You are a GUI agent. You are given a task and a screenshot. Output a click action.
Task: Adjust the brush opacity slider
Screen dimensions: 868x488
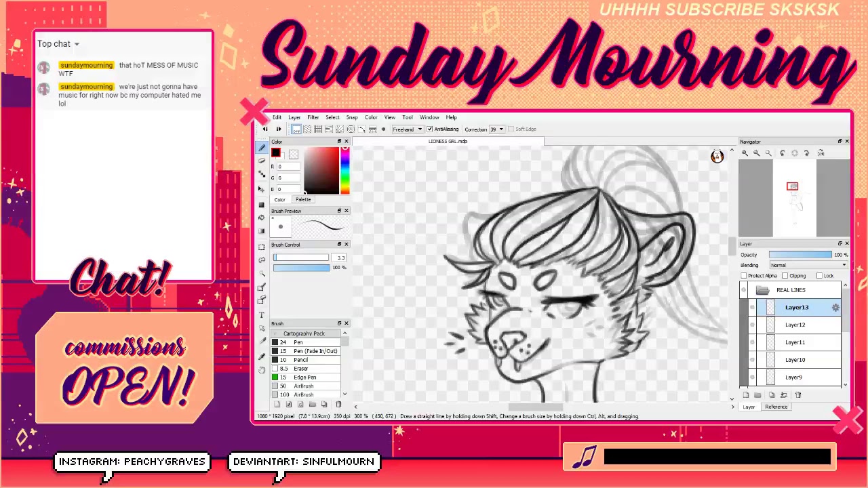tap(301, 268)
